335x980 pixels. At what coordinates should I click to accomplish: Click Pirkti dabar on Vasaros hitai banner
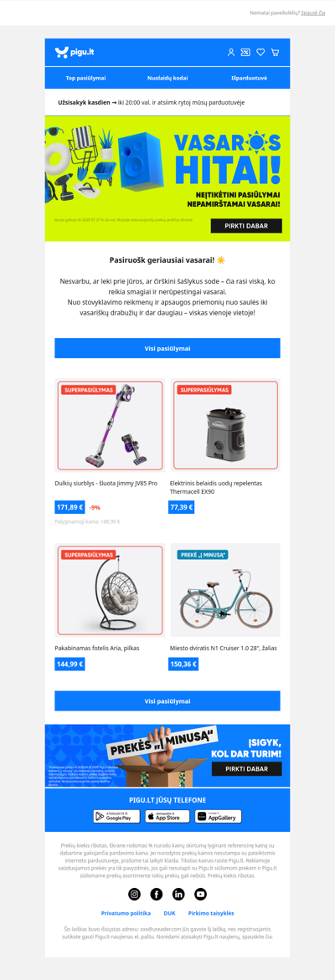tap(246, 226)
